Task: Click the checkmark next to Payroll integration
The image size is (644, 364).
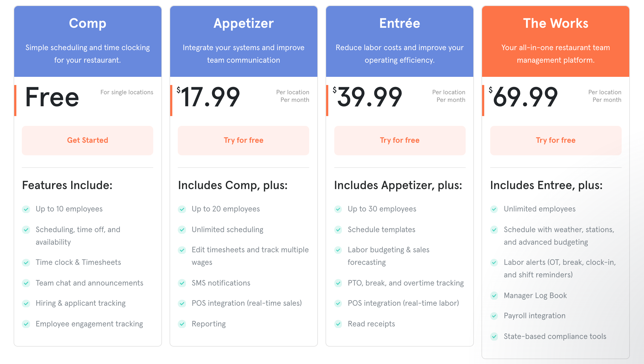Action: [494, 316]
